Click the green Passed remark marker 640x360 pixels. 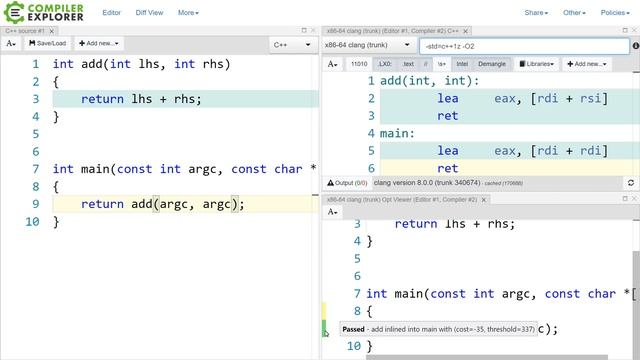324,328
